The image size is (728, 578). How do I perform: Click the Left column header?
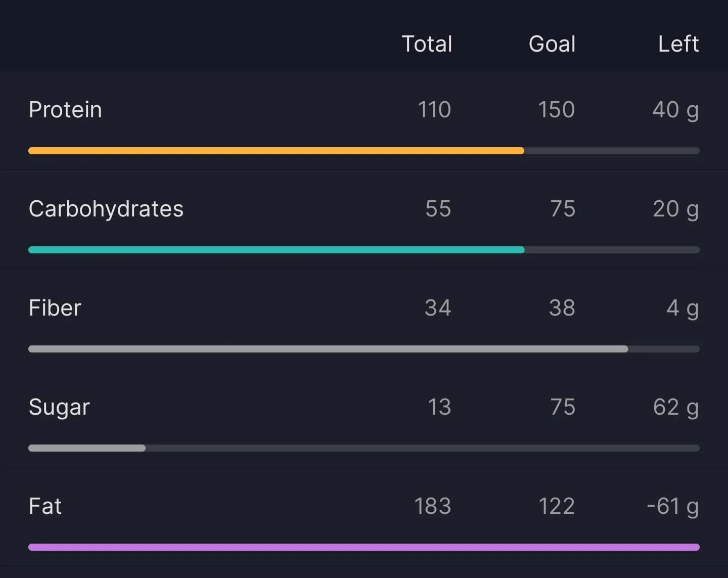coord(678,44)
